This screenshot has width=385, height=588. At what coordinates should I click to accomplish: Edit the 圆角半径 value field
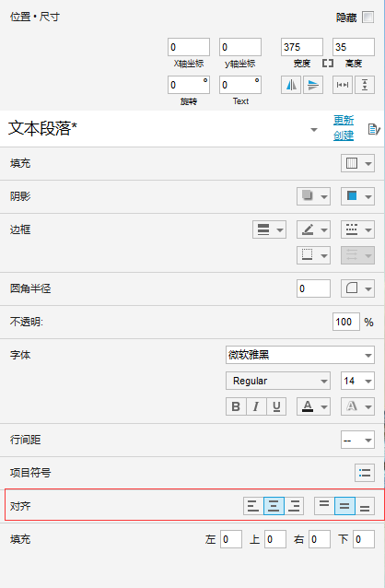pos(313,288)
